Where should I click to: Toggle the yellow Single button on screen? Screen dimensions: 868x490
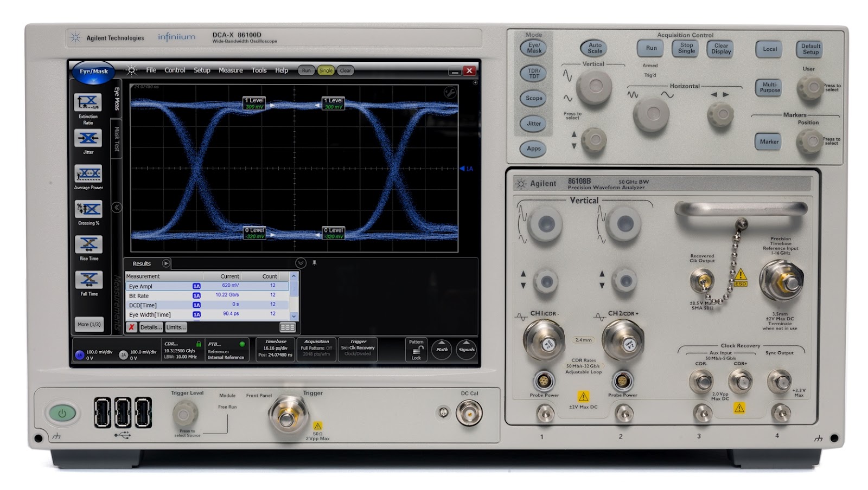pyautogui.click(x=325, y=70)
